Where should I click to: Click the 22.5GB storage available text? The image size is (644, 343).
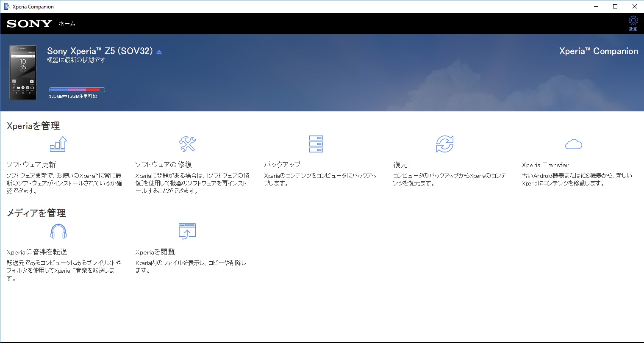click(73, 97)
